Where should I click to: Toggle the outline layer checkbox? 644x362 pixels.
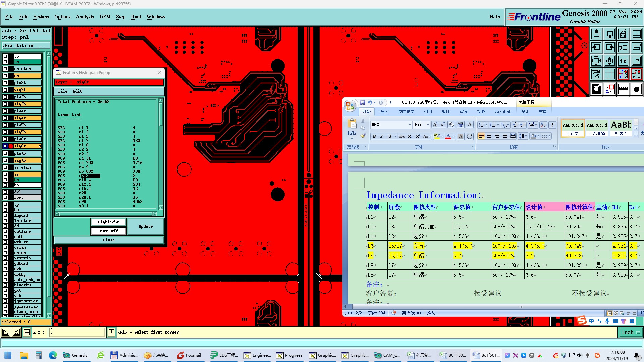click(x=5, y=231)
